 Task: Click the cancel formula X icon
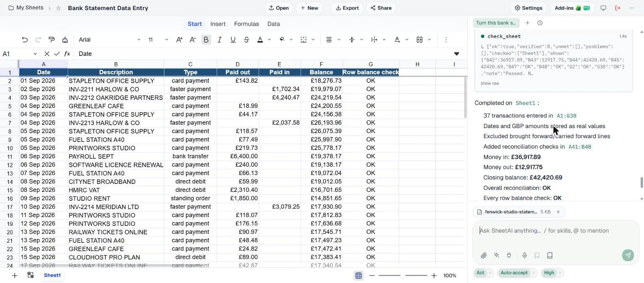click(x=47, y=54)
